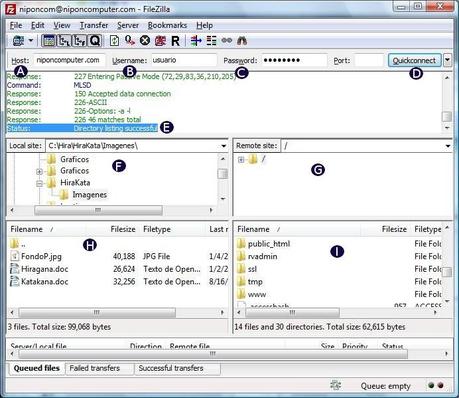The width and height of the screenshot is (459, 398).
Task: Open the Quickconnect history dropdown arrow
Action: click(447, 60)
